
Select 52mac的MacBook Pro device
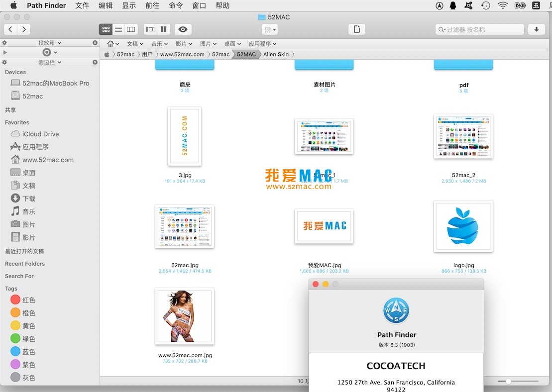50,84
